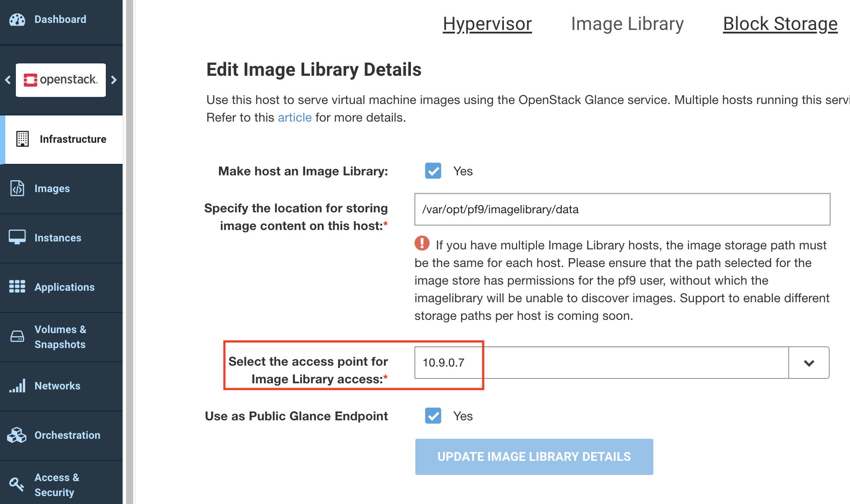Open Images via its code-file icon
The image size is (850, 504).
coord(17,189)
